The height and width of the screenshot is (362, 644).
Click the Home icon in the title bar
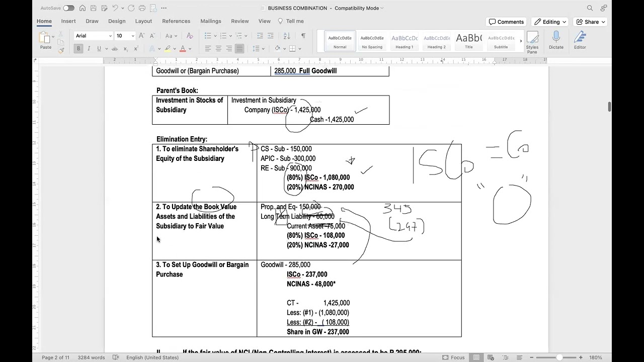83,8
